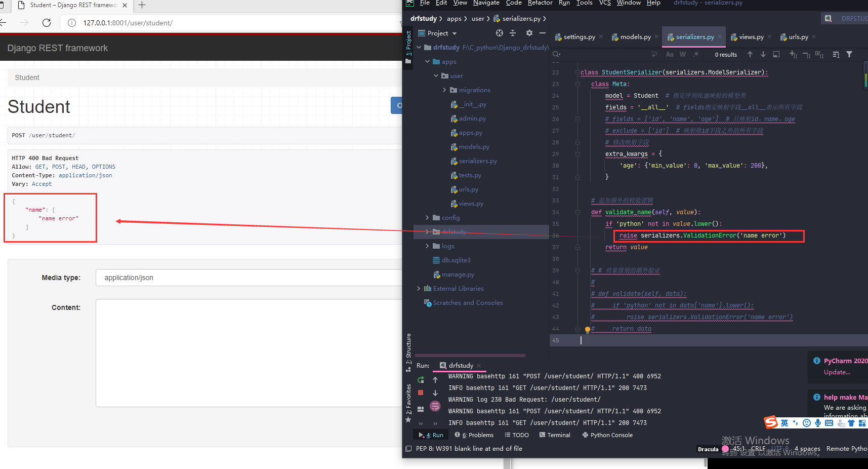Click Update link in PyCharm notification
Image resolution: width=868 pixels, height=469 pixels.
tap(837, 372)
